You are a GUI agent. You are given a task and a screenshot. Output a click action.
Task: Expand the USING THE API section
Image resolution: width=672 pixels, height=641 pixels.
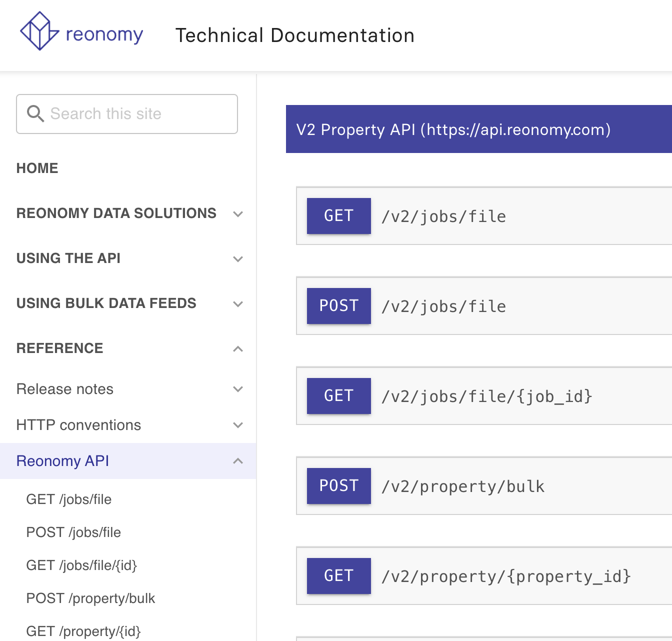click(x=238, y=258)
